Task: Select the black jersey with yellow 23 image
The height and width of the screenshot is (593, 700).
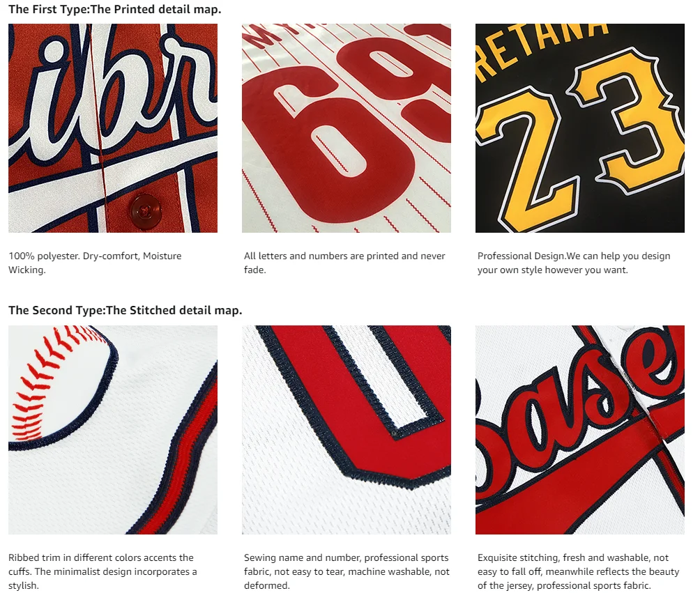Action: click(580, 128)
